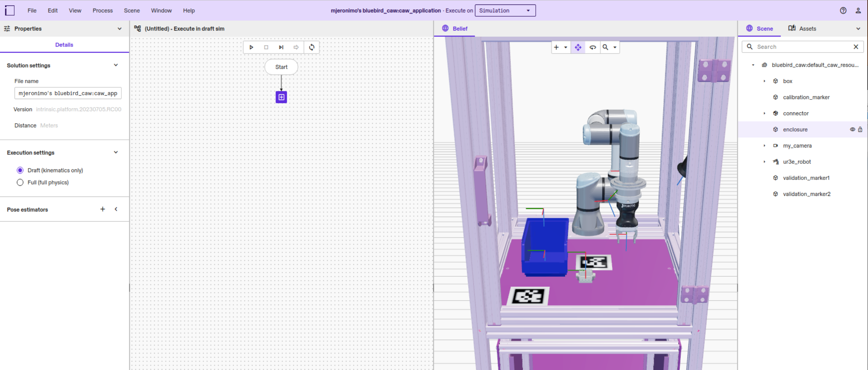
Task: Open the Process menu
Action: tap(103, 10)
